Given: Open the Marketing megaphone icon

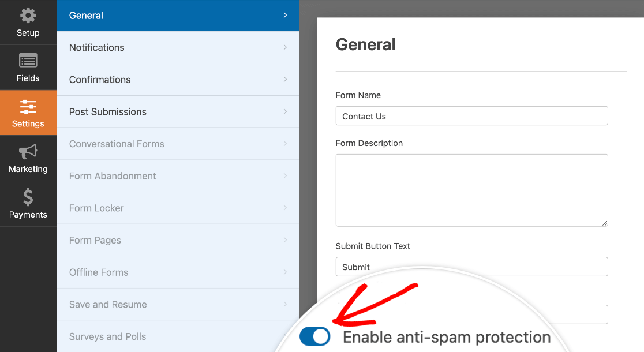Looking at the screenshot, I should point(28,152).
